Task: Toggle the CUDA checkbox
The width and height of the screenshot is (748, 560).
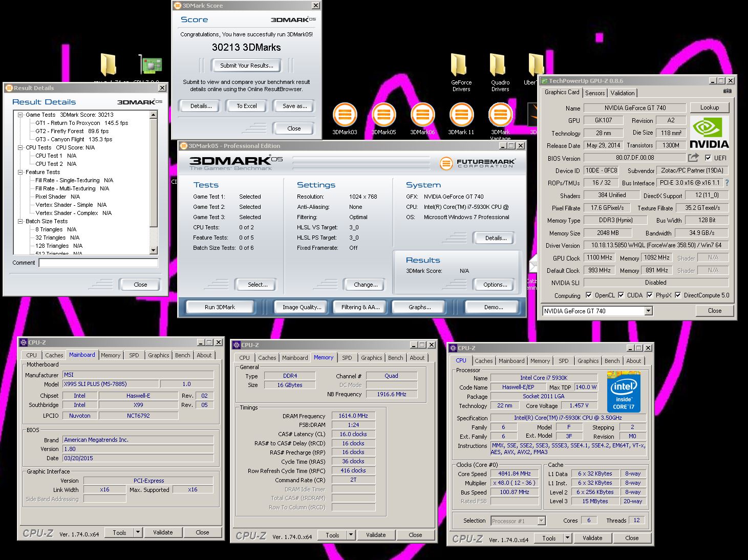Action: (x=621, y=295)
